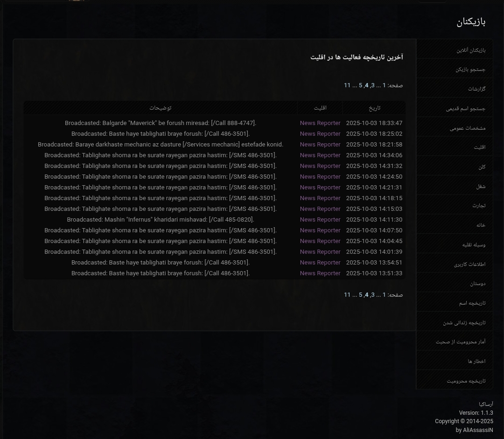Click News Reporter link for 18:33:47 entry
504x439 pixels.
coord(320,123)
